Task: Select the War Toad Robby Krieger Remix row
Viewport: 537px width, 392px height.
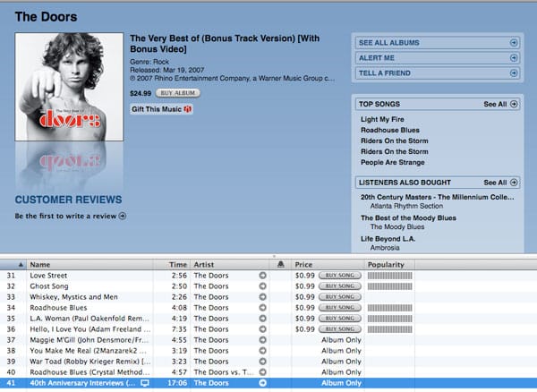Action: [x=268, y=362]
